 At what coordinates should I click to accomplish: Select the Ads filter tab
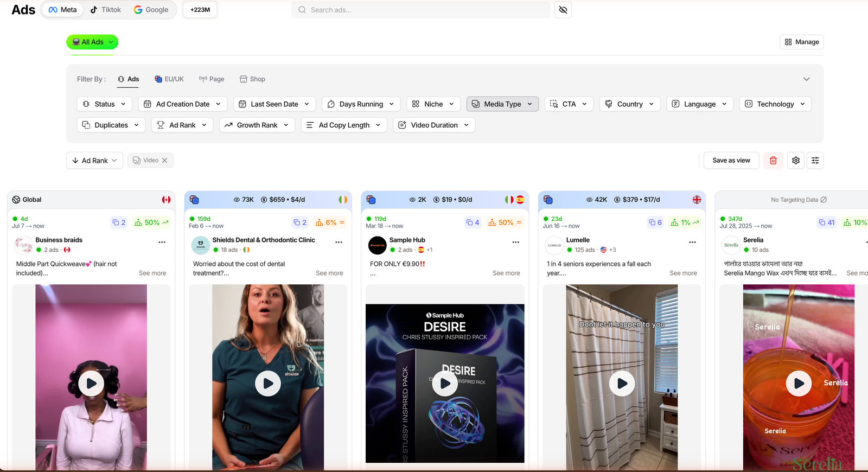coord(129,79)
